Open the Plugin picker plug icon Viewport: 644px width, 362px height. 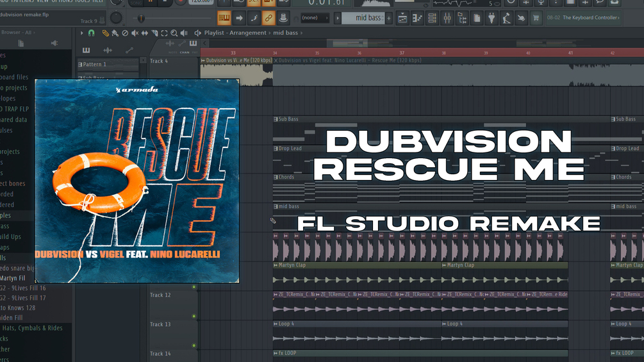point(491,18)
